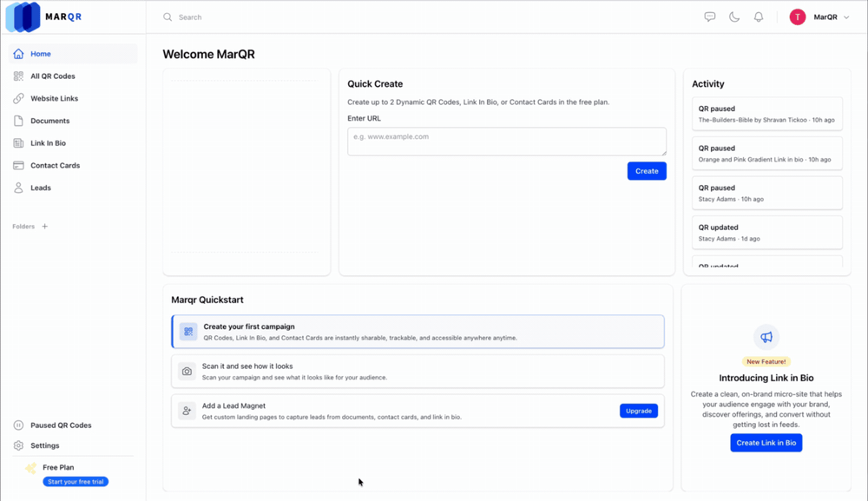Click the Settings gear icon
Image resolution: width=868 pixels, height=501 pixels.
pyautogui.click(x=18, y=445)
